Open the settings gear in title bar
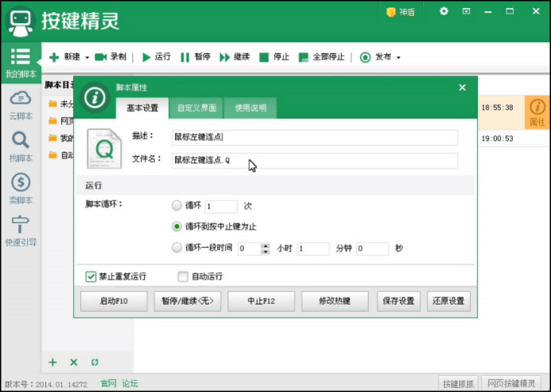This screenshot has width=551, height=392. click(x=444, y=11)
